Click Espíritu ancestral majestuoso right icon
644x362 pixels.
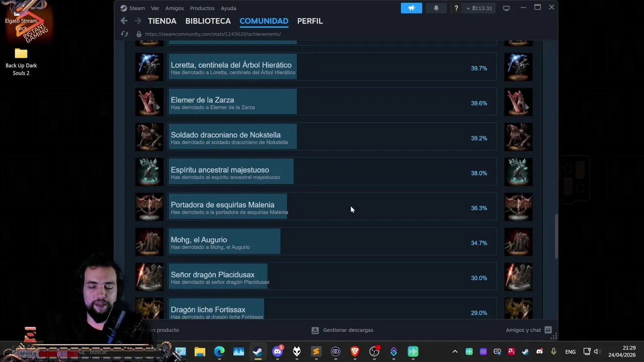click(518, 172)
